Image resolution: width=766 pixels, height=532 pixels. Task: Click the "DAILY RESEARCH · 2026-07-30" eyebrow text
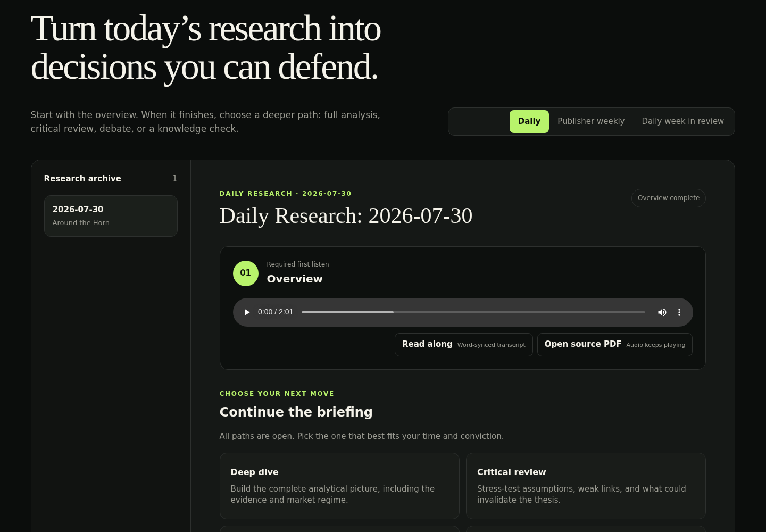[x=286, y=194]
